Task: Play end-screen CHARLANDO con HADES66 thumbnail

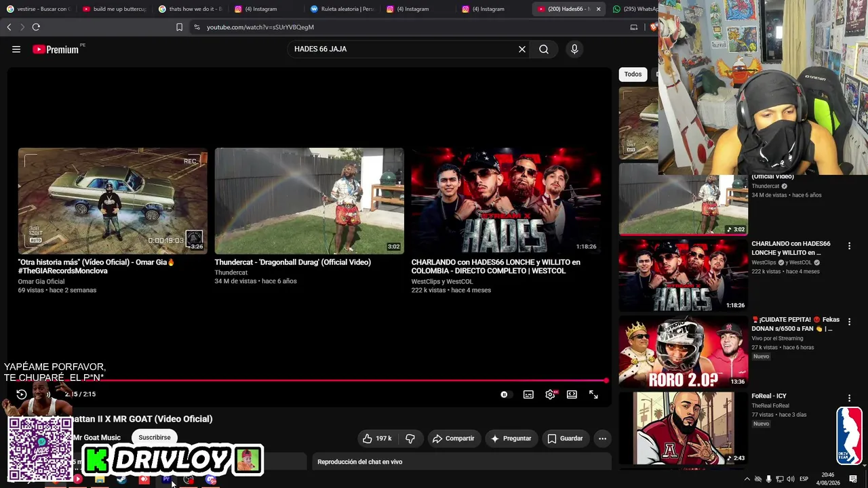Action: coord(506,201)
